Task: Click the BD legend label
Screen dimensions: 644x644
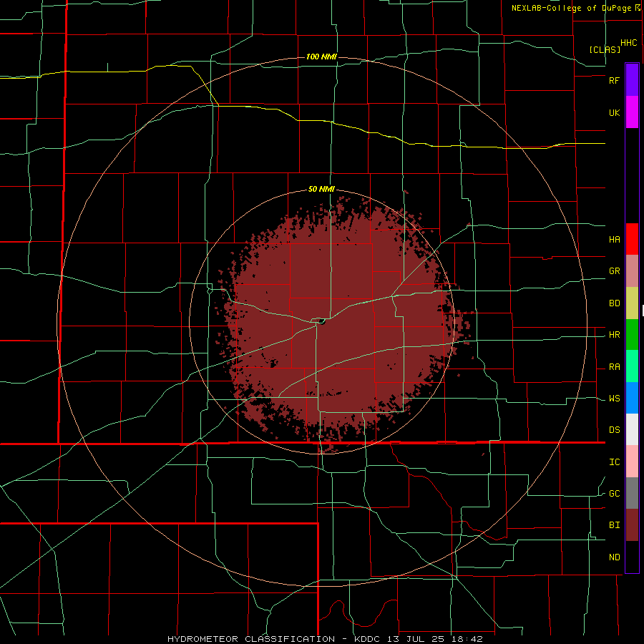Action: pyautogui.click(x=614, y=303)
